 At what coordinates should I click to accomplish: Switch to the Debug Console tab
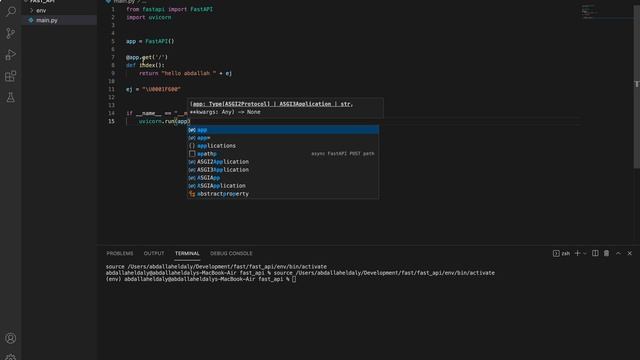231,253
